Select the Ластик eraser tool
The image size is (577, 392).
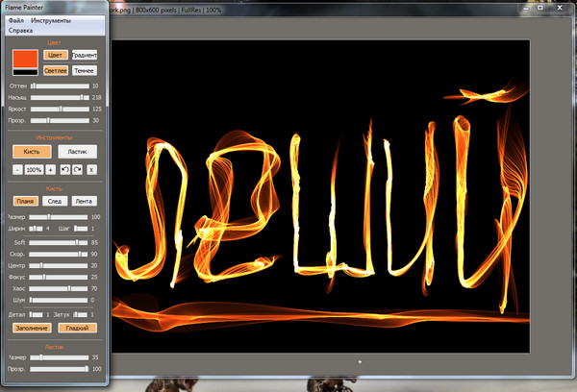coord(77,151)
